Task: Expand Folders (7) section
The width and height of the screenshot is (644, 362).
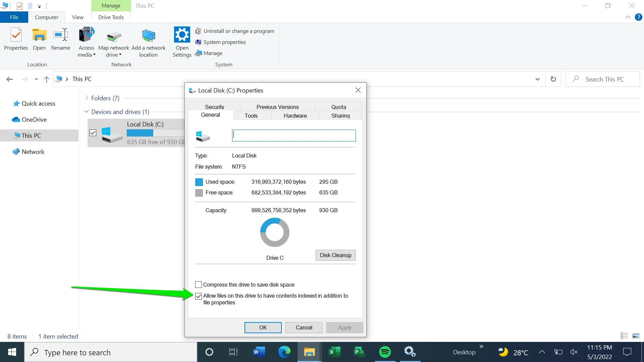Action: [x=87, y=98]
